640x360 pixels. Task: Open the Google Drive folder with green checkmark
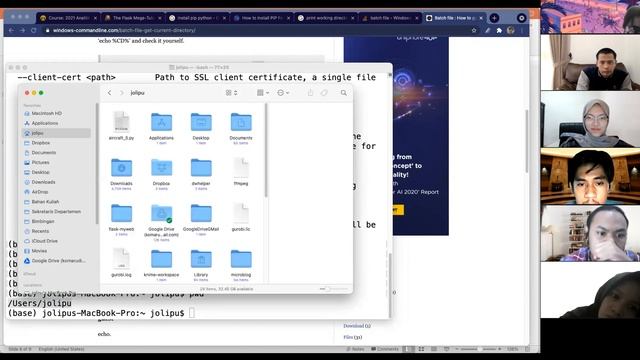(x=161, y=213)
